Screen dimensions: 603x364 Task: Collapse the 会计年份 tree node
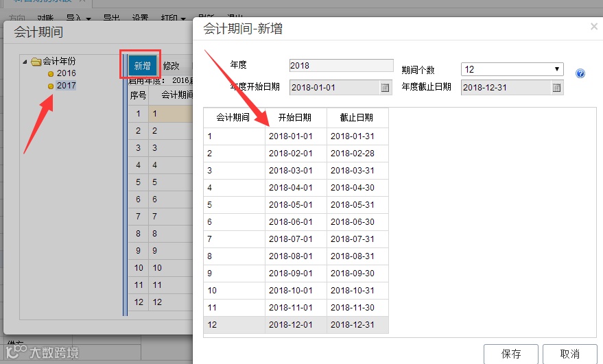click(25, 62)
